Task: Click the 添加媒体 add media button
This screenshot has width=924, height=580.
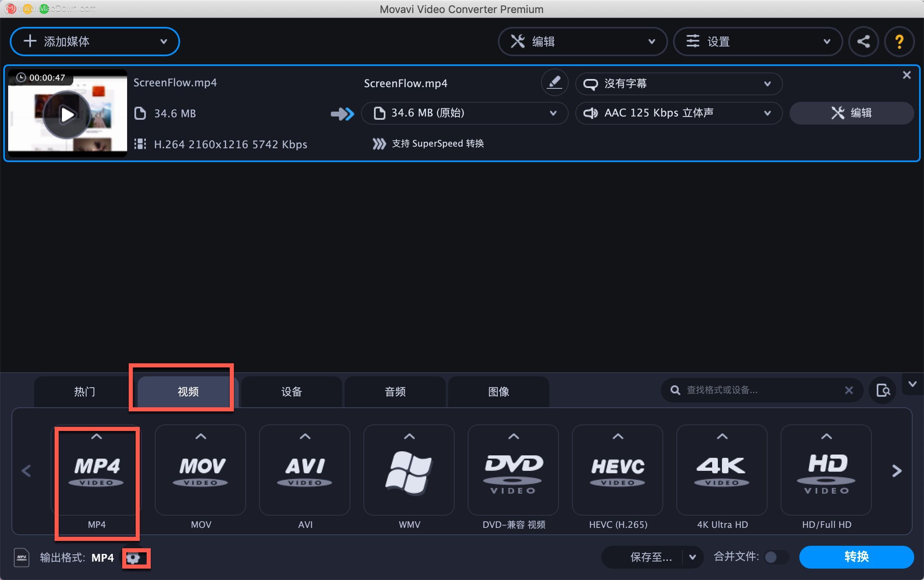Action: click(x=95, y=42)
